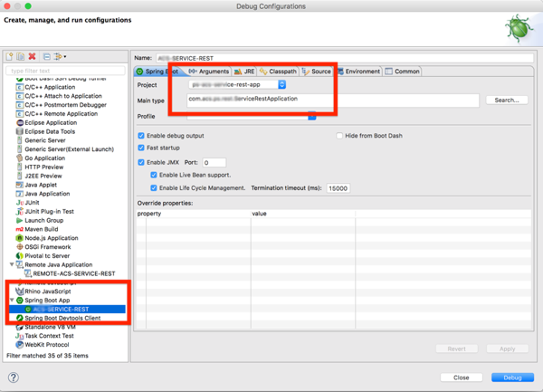Select the Rhino JavaScript configuration type
The height and width of the screenshot is (392, 543).
point(47,292)
